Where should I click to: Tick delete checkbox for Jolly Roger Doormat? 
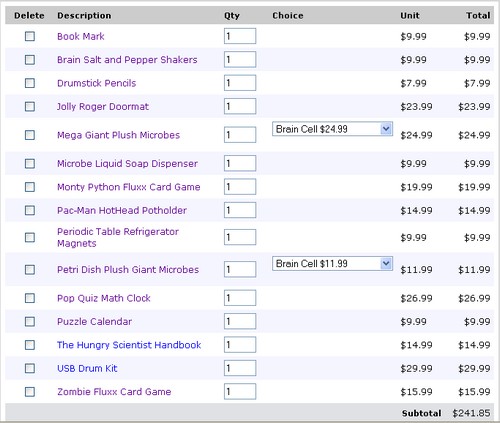click(30, 106)
